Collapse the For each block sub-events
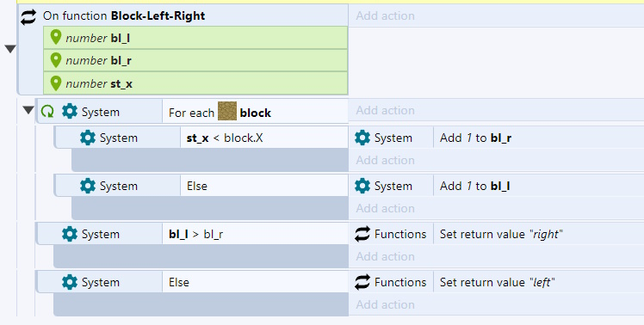 point(28,110)
